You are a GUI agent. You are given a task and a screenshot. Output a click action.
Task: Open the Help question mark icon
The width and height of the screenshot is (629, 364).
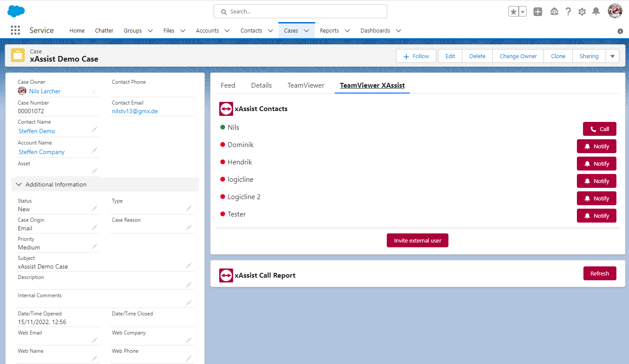pyautogui.click(x=568, y=11)
